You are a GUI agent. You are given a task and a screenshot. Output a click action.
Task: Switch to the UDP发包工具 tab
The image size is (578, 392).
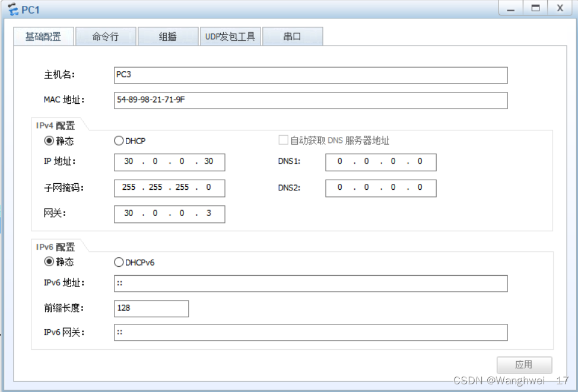pos(230,37)
